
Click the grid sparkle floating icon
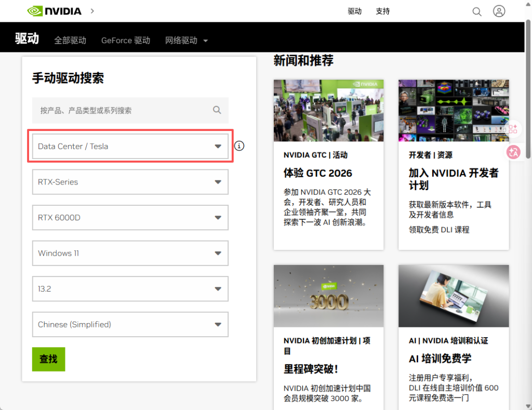(513, 128)
